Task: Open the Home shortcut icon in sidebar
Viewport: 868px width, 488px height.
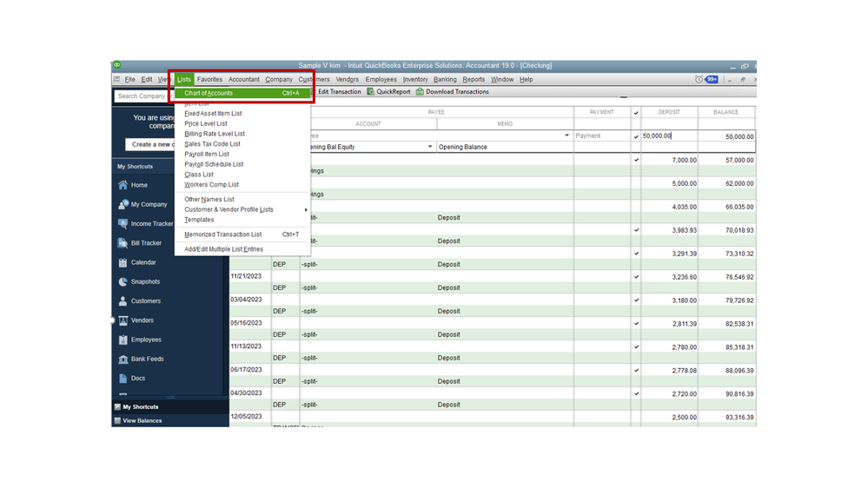Action: tap(123, 185)
